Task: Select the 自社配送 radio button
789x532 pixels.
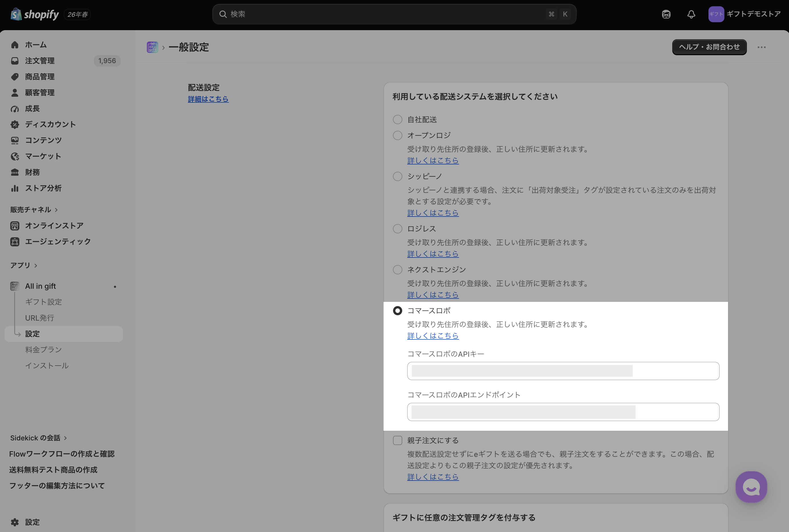Action: pyautogui.click(x=397, y=119)
